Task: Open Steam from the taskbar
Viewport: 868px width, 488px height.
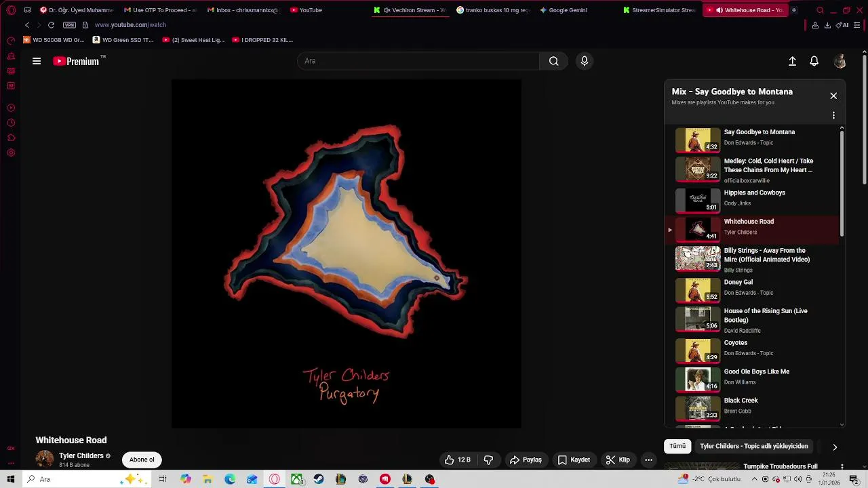Action: click(319, 479)
